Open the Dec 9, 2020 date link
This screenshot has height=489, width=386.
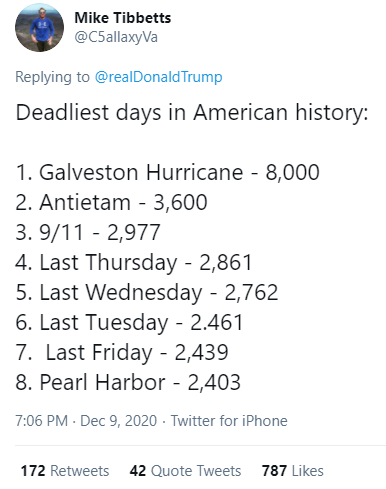tap(119, 421)
